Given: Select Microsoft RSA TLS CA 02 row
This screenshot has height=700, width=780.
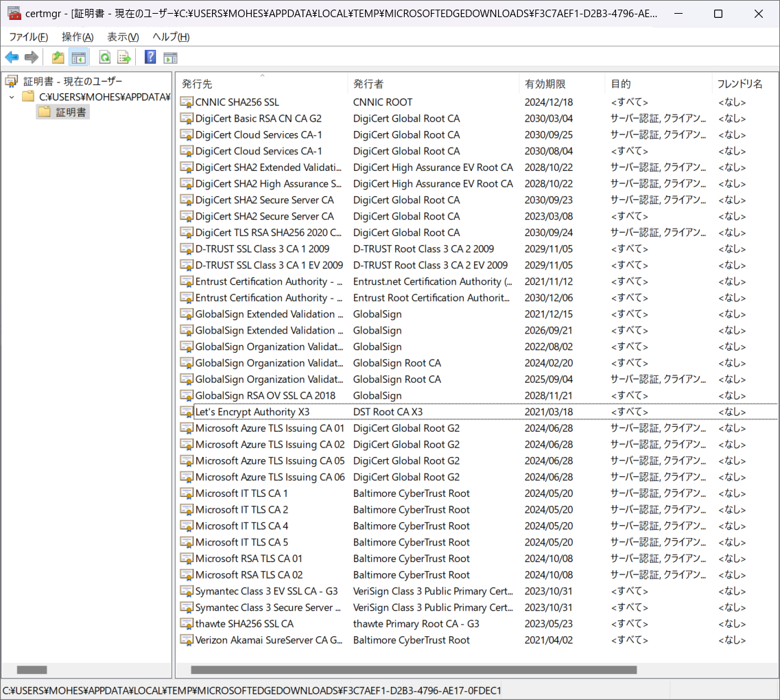Looking at the screenshot, I should [x=477, y=575].
